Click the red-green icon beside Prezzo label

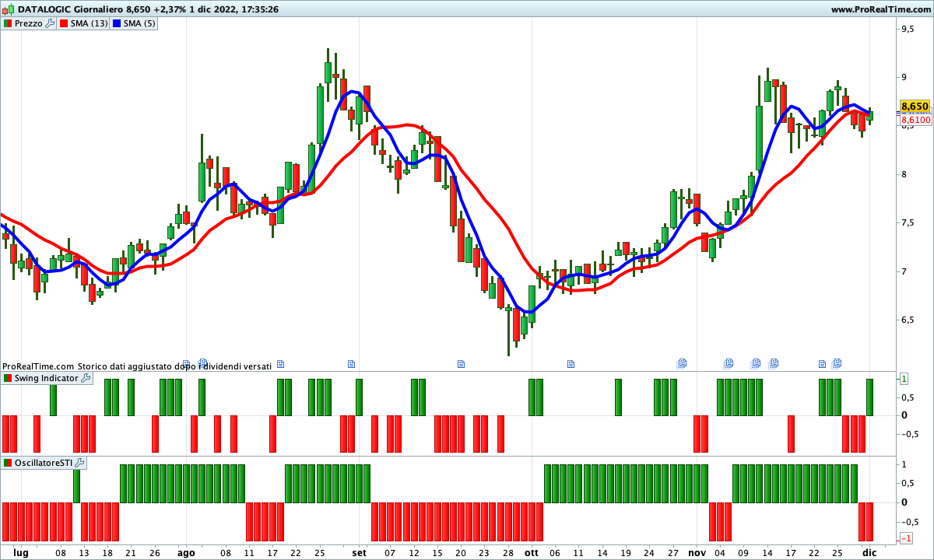pos(8,23)
